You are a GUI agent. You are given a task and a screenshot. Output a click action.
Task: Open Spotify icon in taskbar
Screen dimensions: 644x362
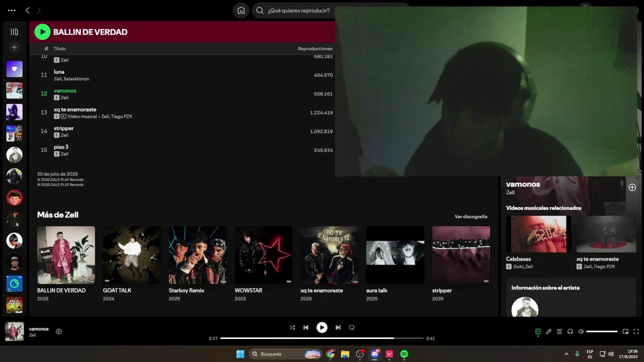(x=404, y=354)
